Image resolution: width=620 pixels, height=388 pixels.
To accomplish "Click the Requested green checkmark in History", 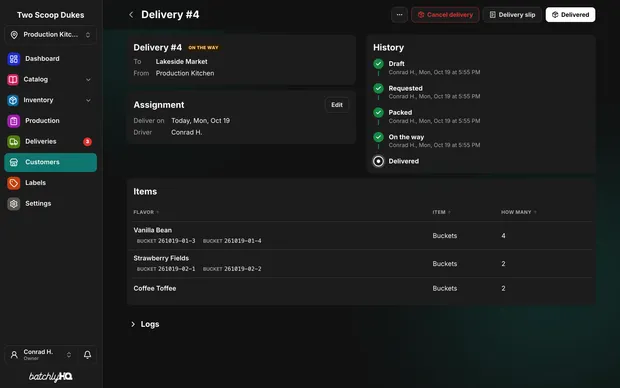I will (378, 88).
